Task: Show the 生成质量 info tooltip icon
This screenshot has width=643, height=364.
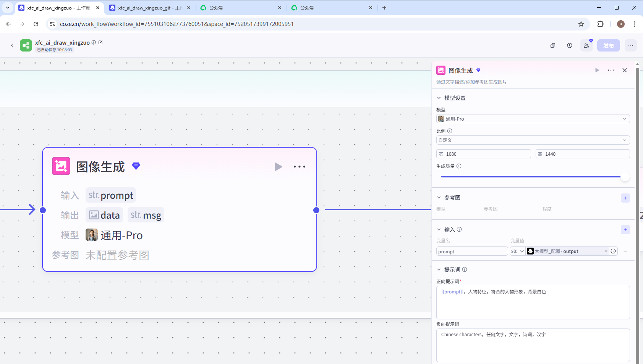Action: pos(459,166)
